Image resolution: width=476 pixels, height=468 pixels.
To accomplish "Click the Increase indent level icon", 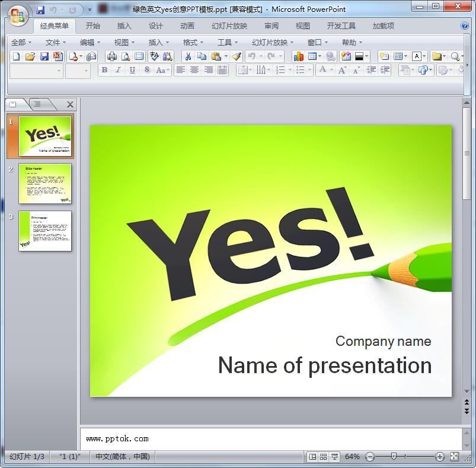I will (385, 70).
